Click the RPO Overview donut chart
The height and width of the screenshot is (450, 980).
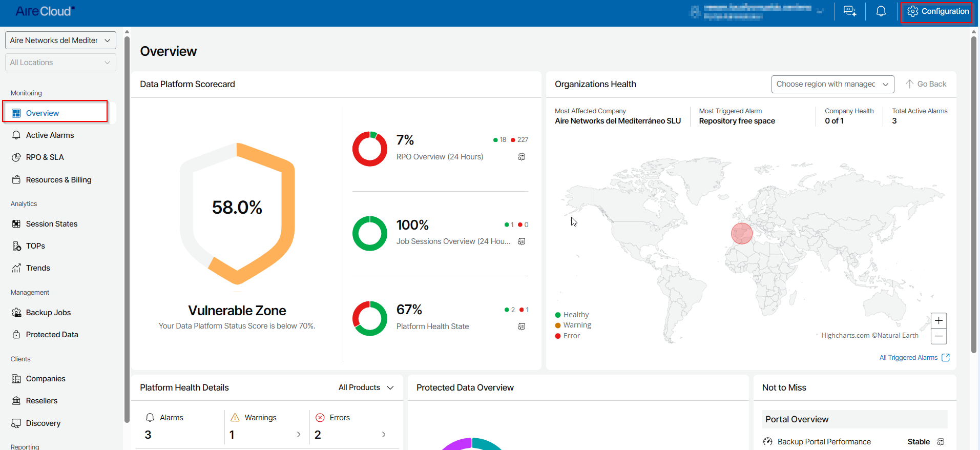coord(370,149)
